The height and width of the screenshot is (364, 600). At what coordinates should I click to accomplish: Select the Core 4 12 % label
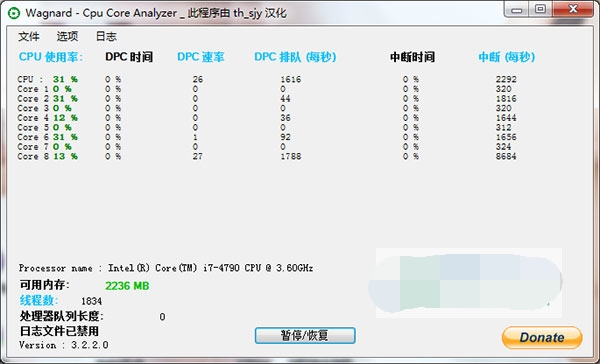coord(47,118)
